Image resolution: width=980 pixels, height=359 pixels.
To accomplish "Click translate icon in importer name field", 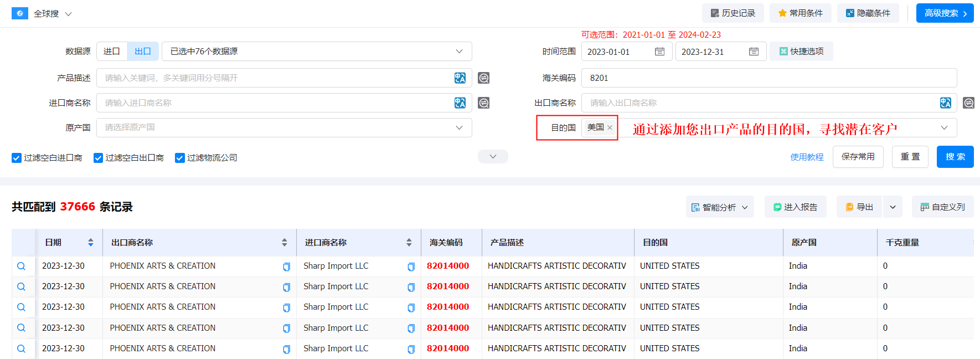I will 460,103.
